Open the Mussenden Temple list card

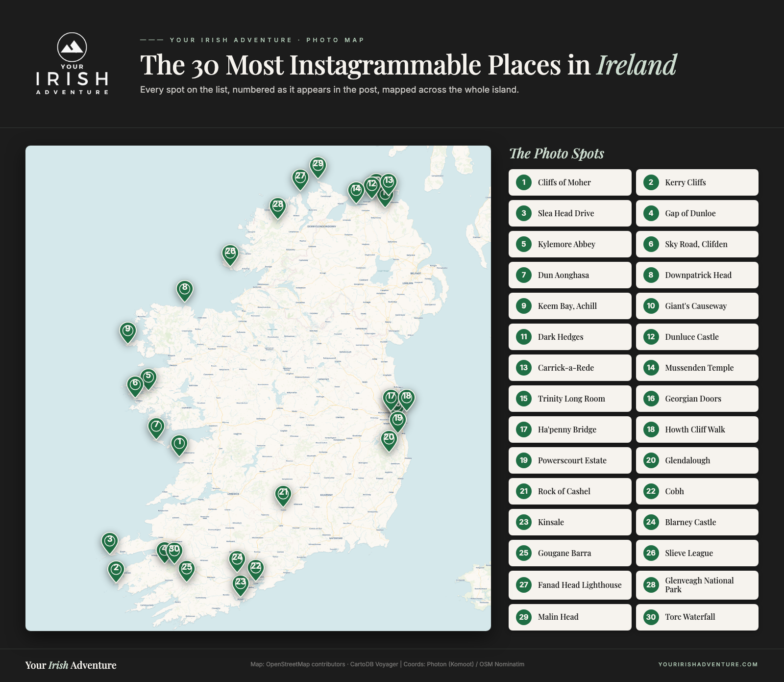(x=697, y=368)
